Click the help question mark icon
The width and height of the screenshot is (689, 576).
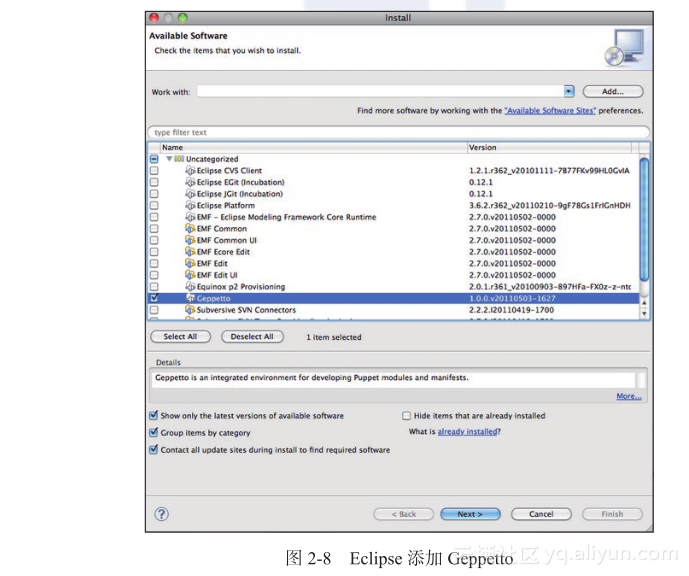[x=161, y=514]
